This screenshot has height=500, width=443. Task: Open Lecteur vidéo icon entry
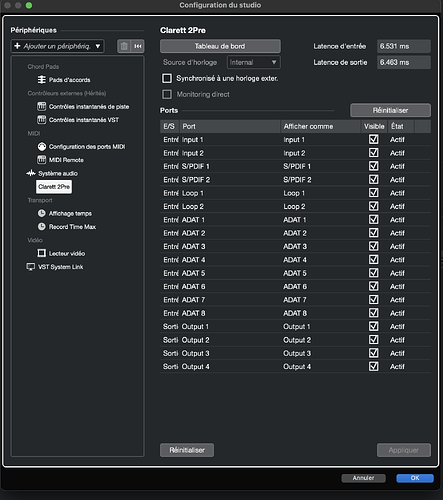tap(42, 253)
